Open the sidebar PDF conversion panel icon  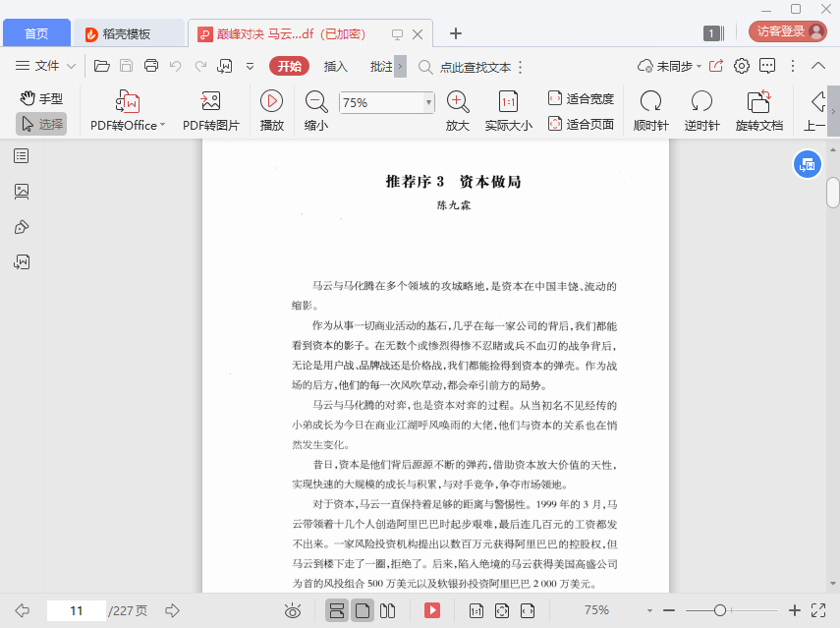(x=22, y=262)
